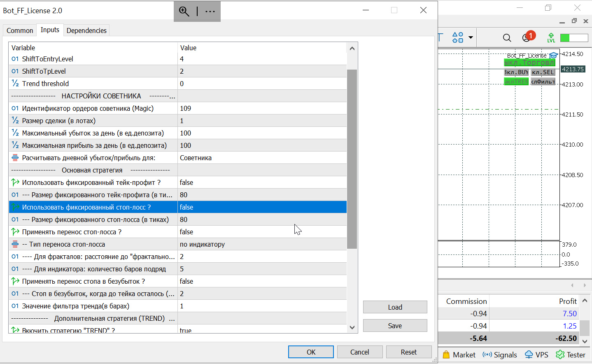Expand the dropdown arrow next to the shapes icon

pos(471,38)
